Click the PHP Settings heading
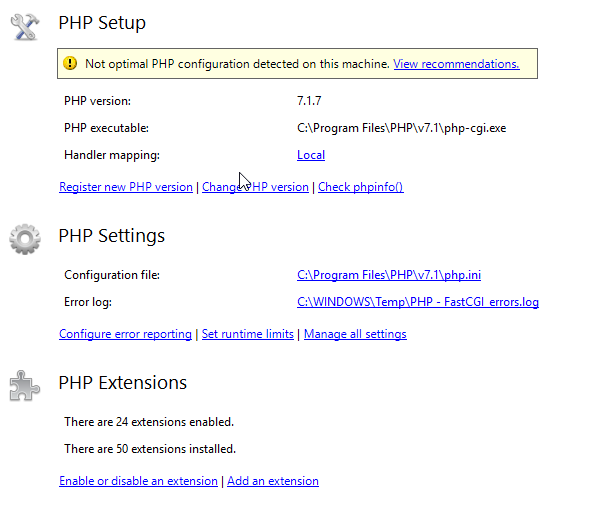This screenshot has width=595, height=523. 112,236
